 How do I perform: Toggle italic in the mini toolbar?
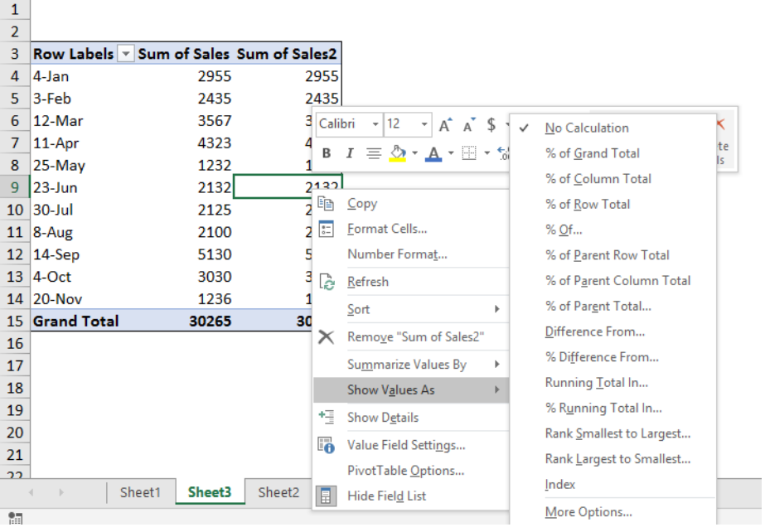[x=349, y=153]
